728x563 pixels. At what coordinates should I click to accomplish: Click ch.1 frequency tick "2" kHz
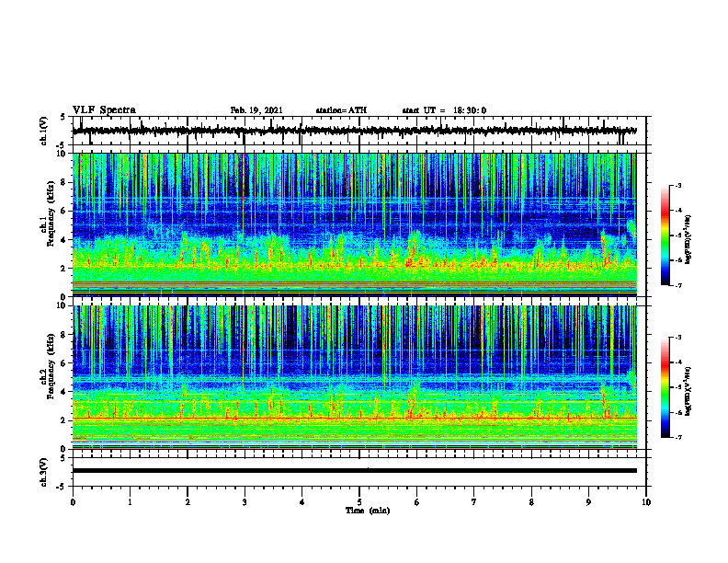pos(64,269)
